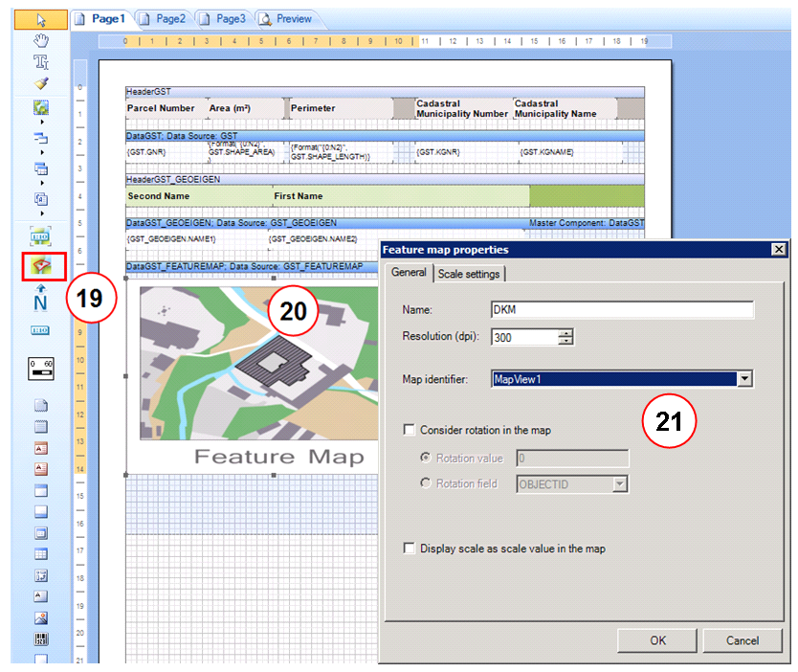Select the scale bar tool

(40, 369)
